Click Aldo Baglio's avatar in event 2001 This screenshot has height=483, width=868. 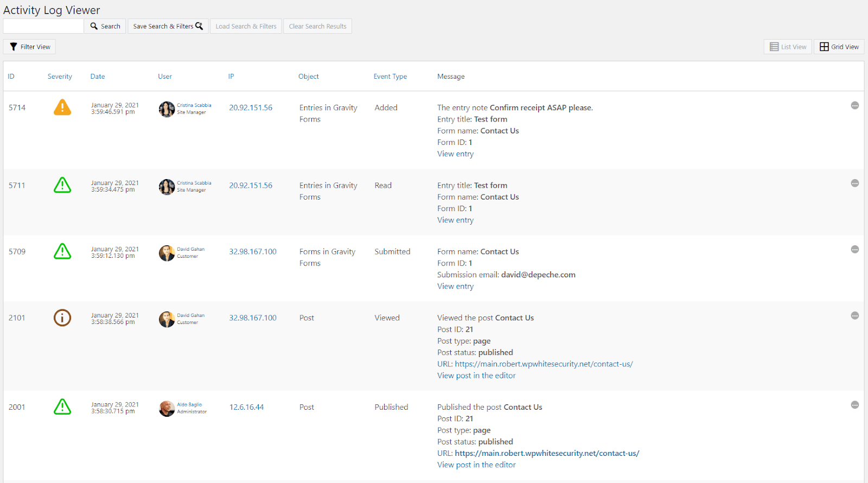coord(167,409)
